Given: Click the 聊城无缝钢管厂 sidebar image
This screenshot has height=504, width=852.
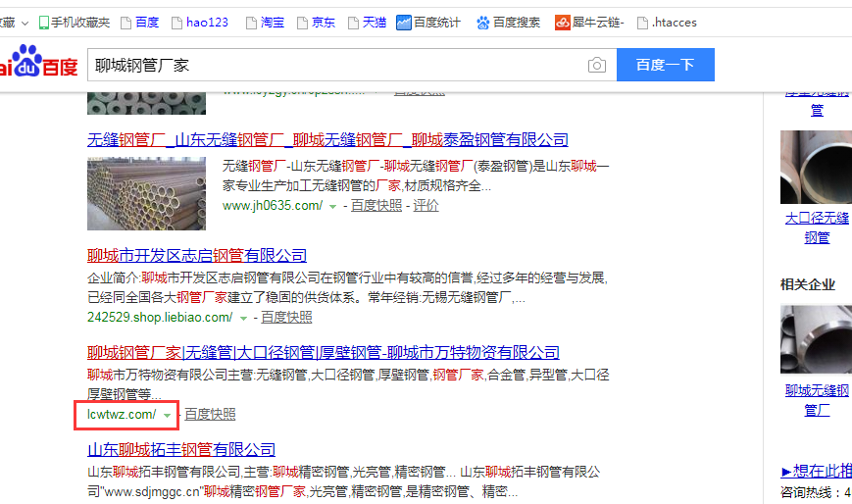Looking at the screenshot, I should click(x=816, y=339).
